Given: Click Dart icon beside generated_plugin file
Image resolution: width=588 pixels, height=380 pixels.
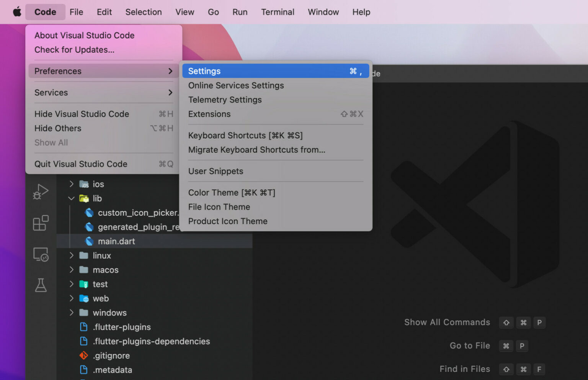Looking at the screenshot, I should pyautogui.click(x=89, y=227).
